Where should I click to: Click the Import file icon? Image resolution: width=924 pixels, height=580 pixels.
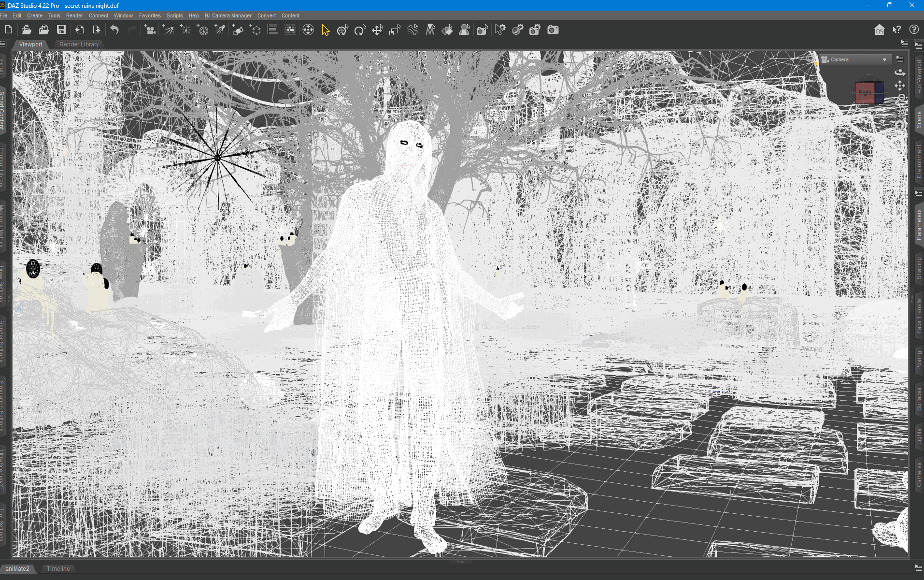point(79,30)
